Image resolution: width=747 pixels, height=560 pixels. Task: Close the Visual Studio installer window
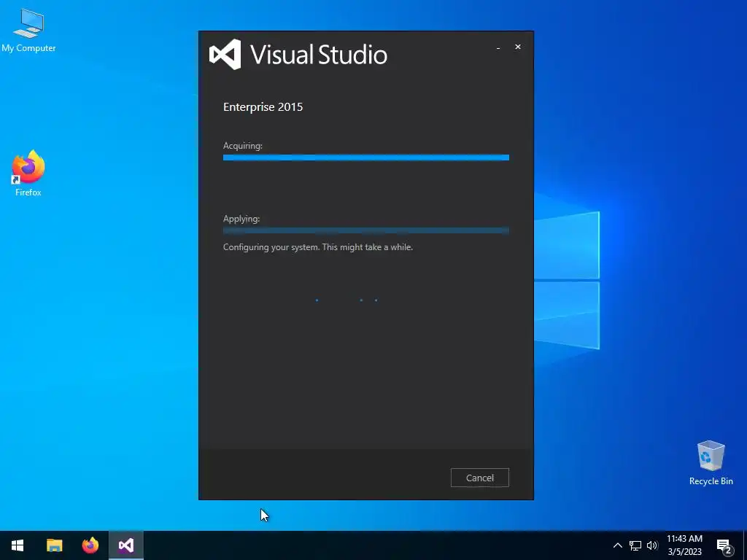tap(518, 47)
